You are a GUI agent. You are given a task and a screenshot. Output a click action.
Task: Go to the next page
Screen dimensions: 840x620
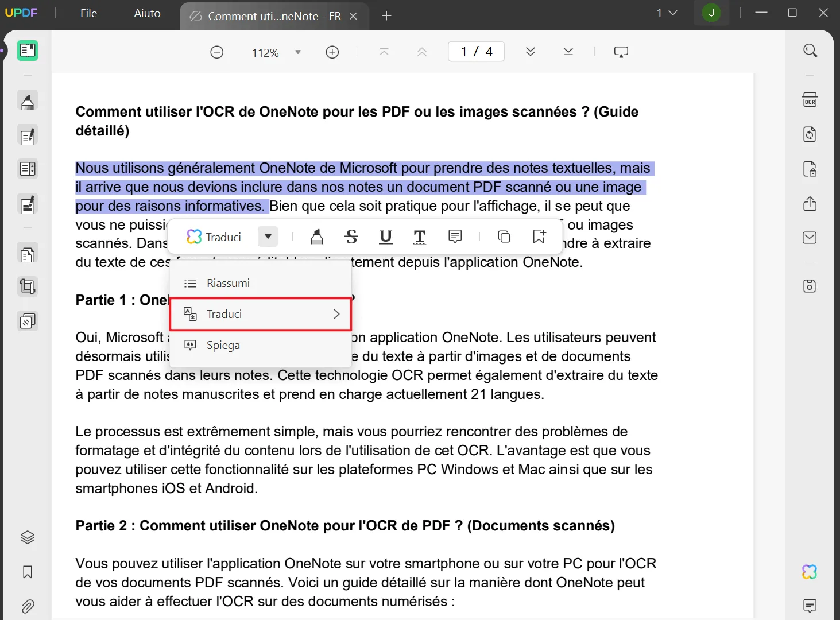531,52
